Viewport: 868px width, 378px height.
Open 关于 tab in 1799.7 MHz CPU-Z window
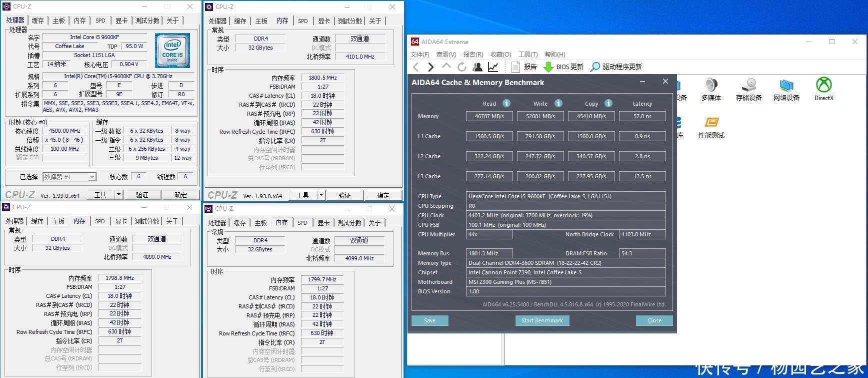point(374,223)
